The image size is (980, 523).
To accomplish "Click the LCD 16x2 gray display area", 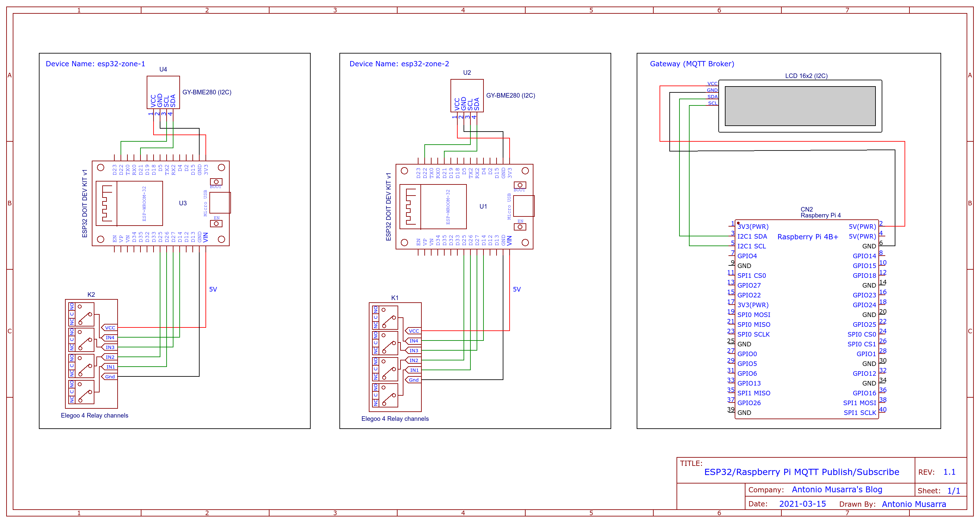I will click(800, 106).
